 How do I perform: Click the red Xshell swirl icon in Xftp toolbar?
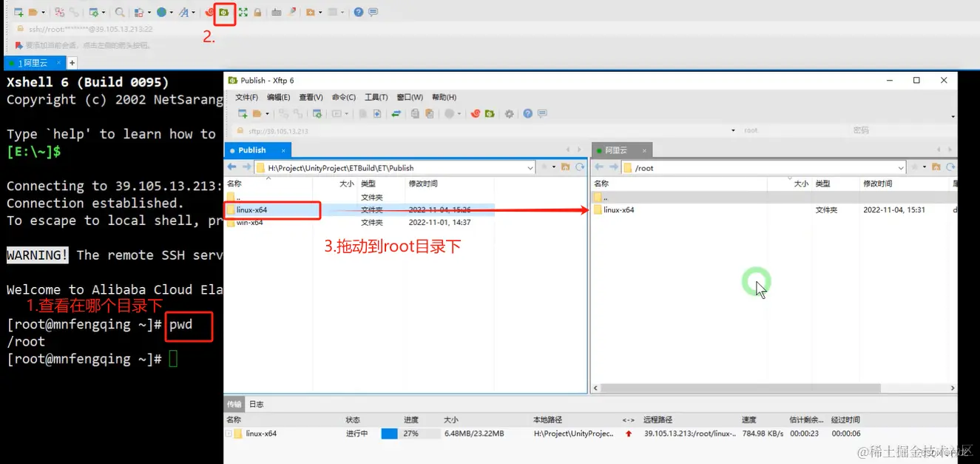(476, 114)
